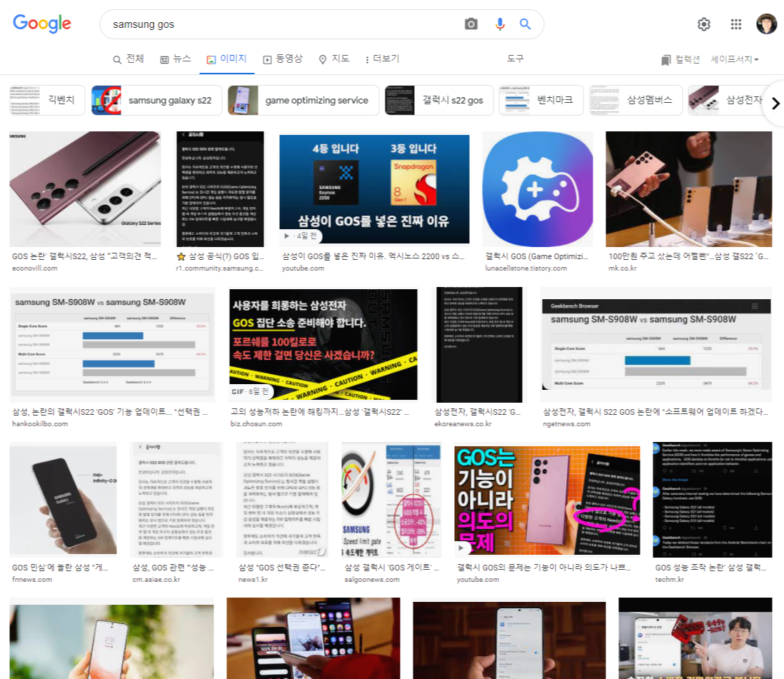The width and height of the screenshot is (784, 679).
Task: Switch to the 전체 tab
Action: pyautogui.click(x=129, y=59)
